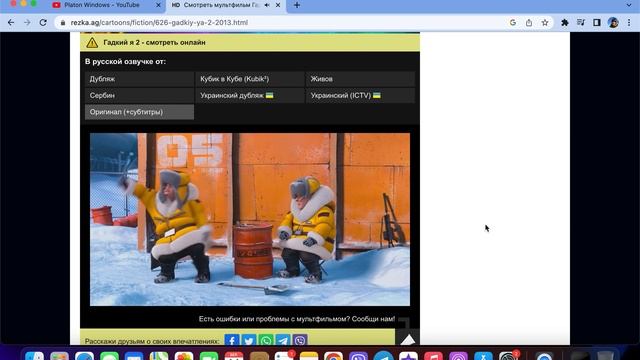This screenshot has height=360, width=640.
Task: Mute the audio icon on the active tab
Action: coord(267,5)
